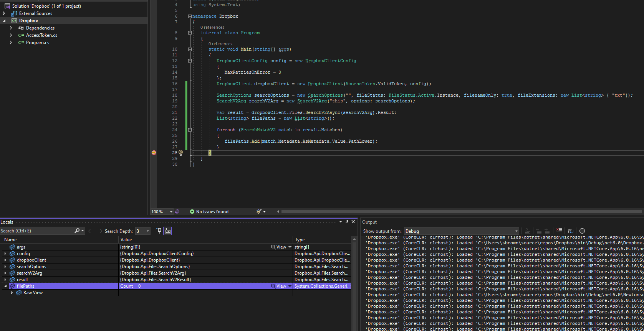The image size is (644, 331).
Task: Click the code cleanup broom icon
Action: tap(259, 212)
